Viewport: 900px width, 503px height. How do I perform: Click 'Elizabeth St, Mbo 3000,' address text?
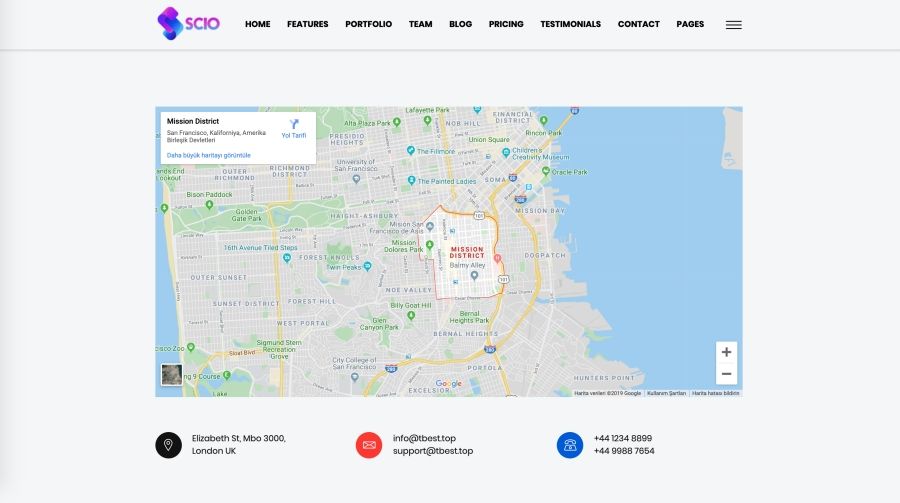239,438
